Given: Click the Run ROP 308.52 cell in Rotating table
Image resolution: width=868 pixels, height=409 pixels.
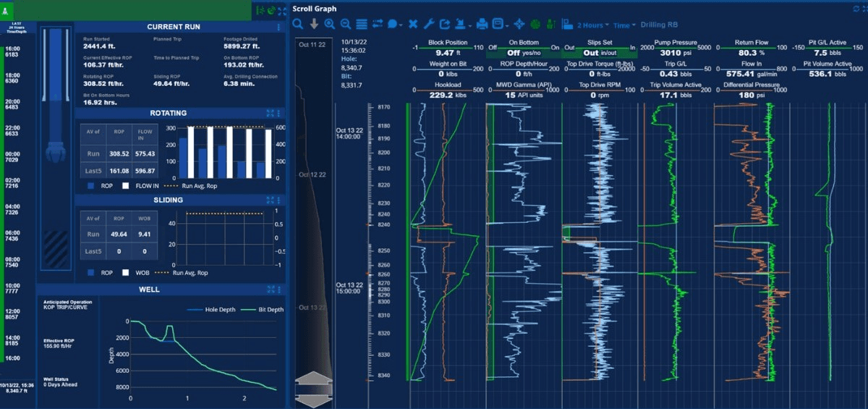Looking at the screenshot, I should (119, 153).
